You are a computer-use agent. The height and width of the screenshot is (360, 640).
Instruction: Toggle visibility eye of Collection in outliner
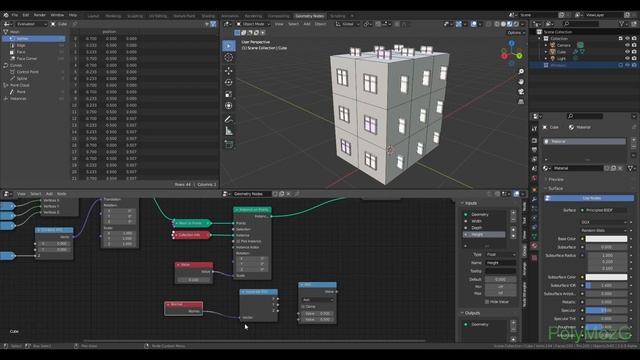(627, 38)
